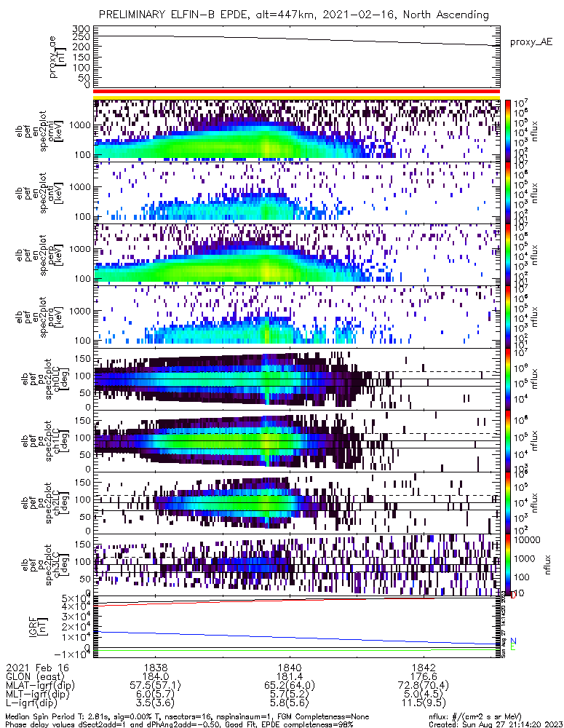Click the nflux color bar beside ch0LC panel
Viewport: 564px width, 728px height.
coord(508,379)
